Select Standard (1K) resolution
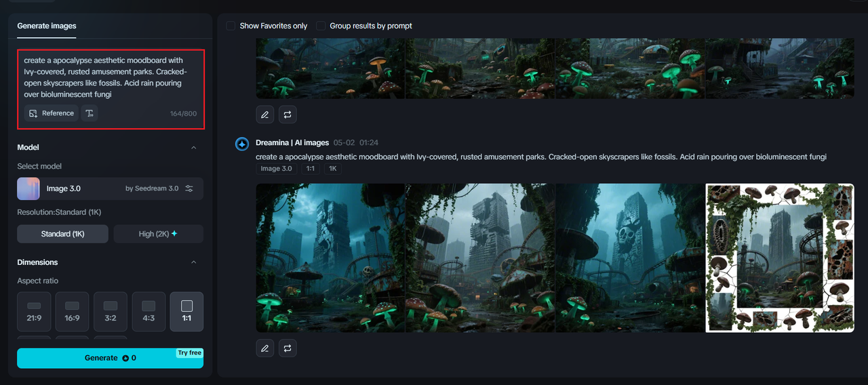 tap(62, 234)
